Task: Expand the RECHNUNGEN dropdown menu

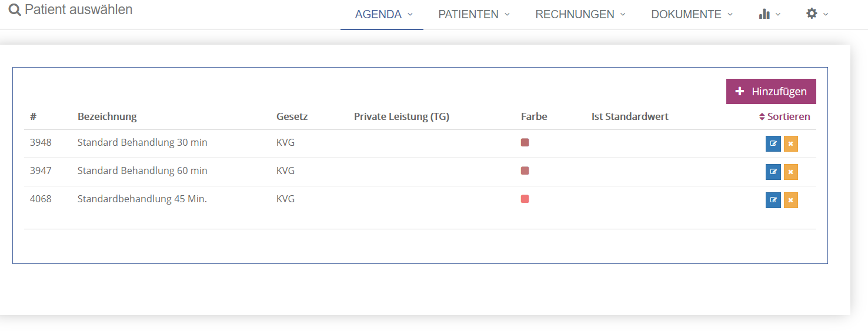Action: [x=580, y=15]
